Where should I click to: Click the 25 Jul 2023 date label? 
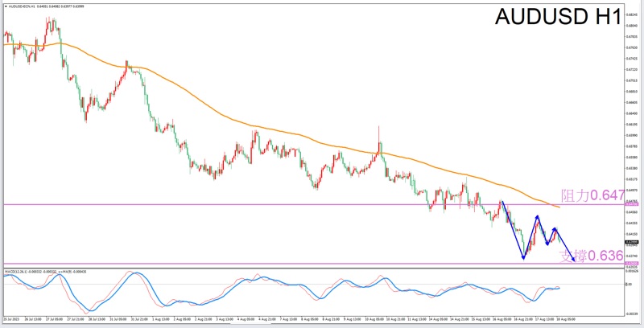tap(11, 319)
